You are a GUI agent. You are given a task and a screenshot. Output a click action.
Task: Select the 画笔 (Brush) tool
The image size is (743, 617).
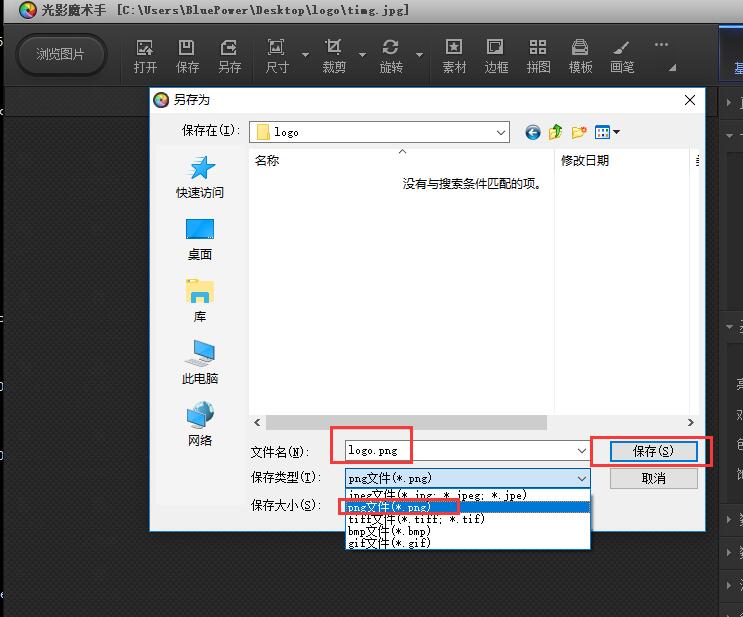click(622, 56)
